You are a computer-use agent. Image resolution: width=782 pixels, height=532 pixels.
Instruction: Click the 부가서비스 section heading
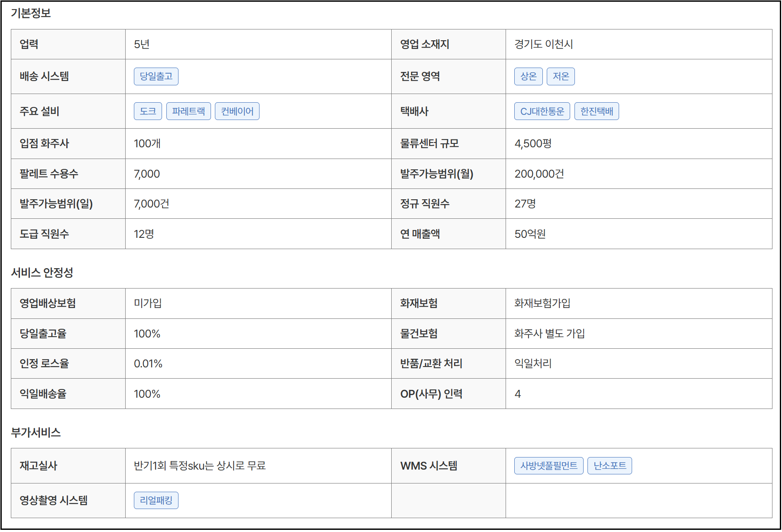pos(36,432)
